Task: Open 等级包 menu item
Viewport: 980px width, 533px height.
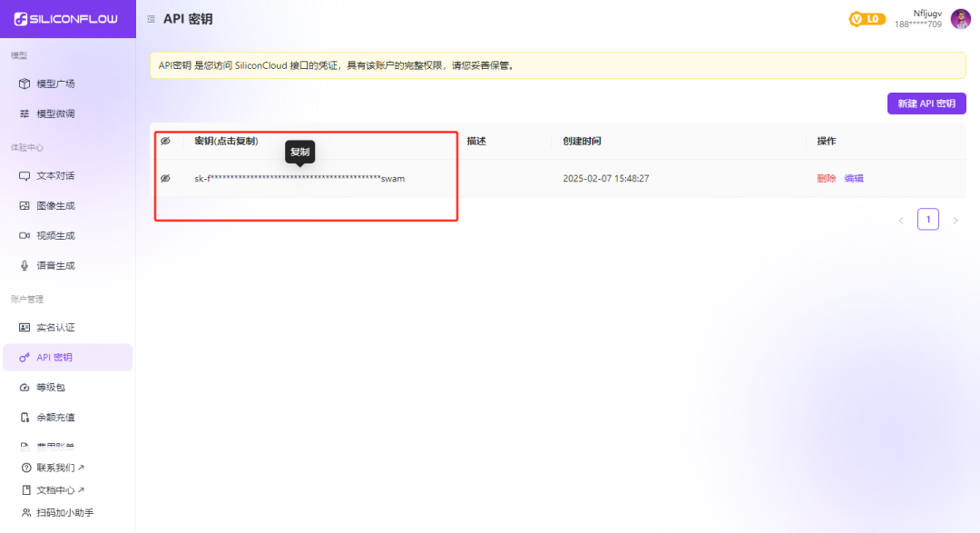Action: coord(67,387)
